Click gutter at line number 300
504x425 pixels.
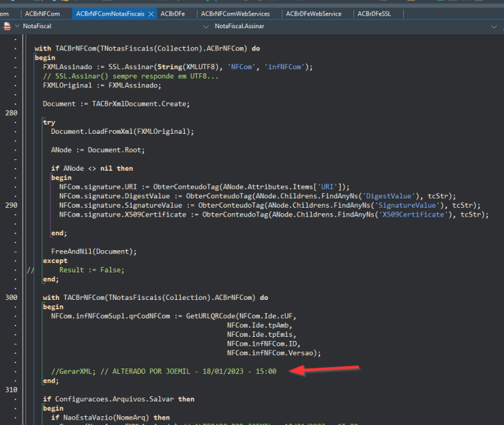pos(11,298)
